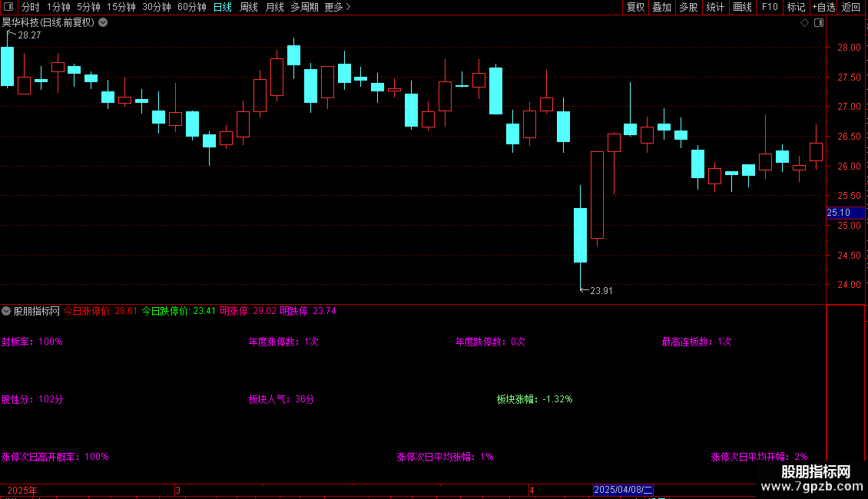Click the 年度跌停数: 0次 text
868x499 pixels.
pyautogui.click(x=490, y=342)
